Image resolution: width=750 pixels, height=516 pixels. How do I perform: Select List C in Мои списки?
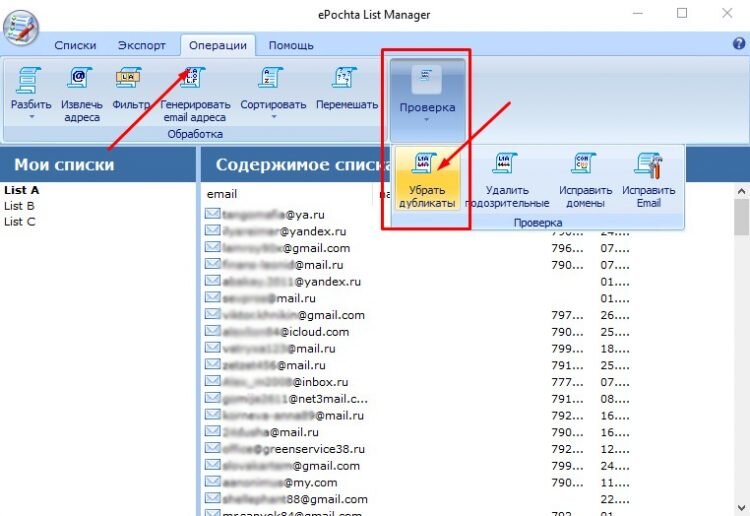20,221
